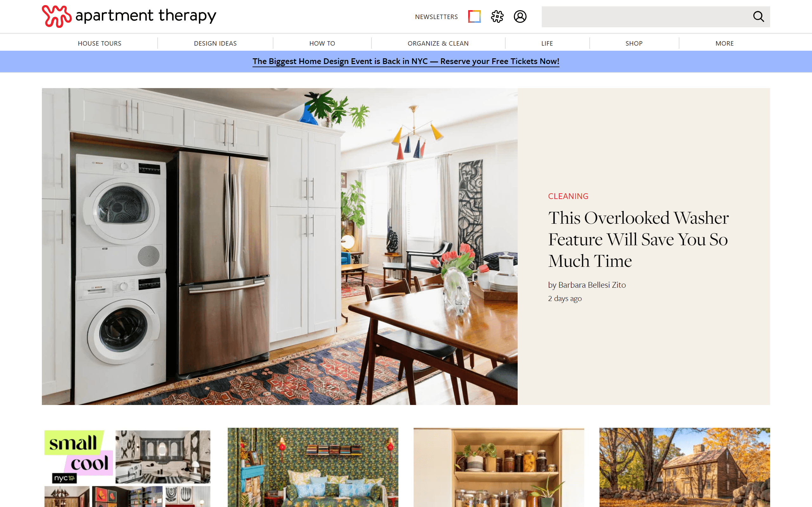Select the HOW TO menu tab
This screenshot has height=507, width=812.
click(x=322, y=43)
